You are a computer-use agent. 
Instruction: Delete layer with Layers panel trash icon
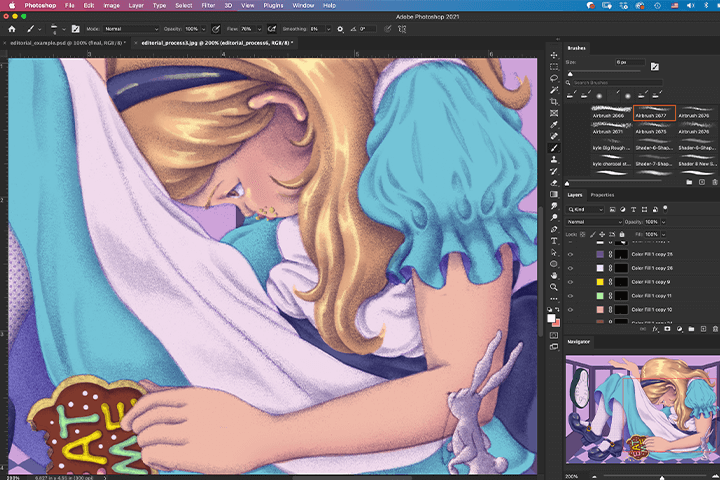715,329
